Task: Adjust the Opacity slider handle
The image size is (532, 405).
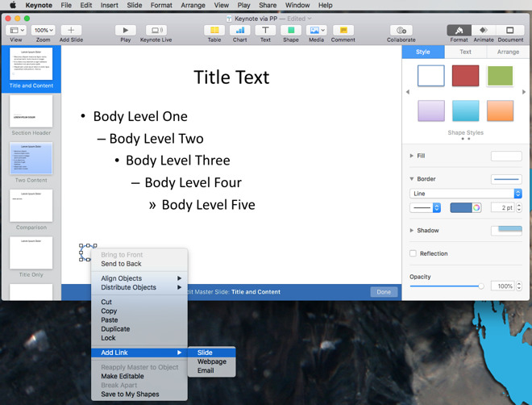Action: [481, 286]
